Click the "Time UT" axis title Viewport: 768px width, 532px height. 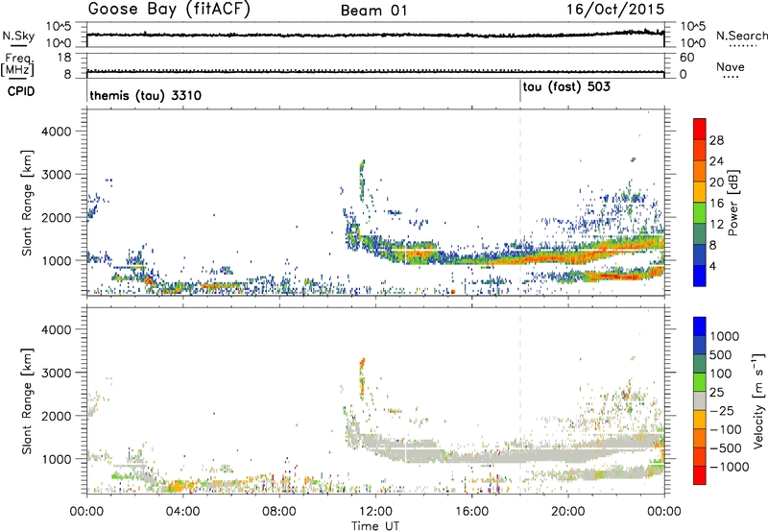pos(375,526)
